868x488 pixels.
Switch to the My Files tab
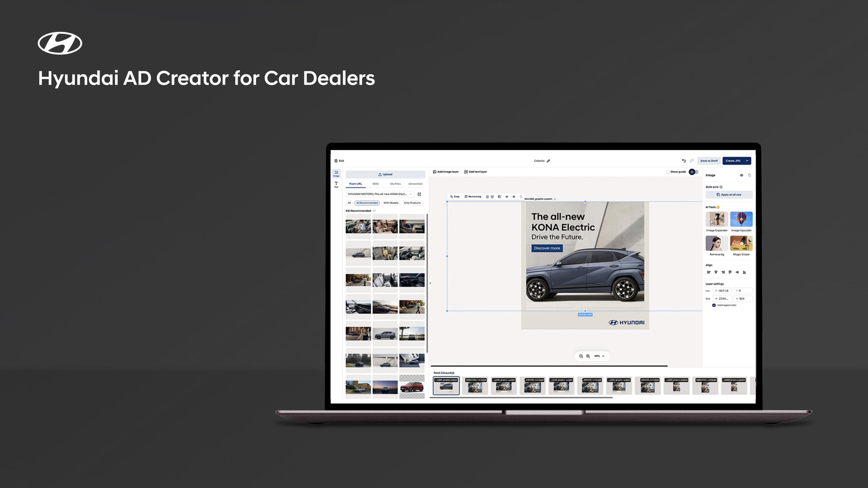pyautogui.click(x=395, y=184)
